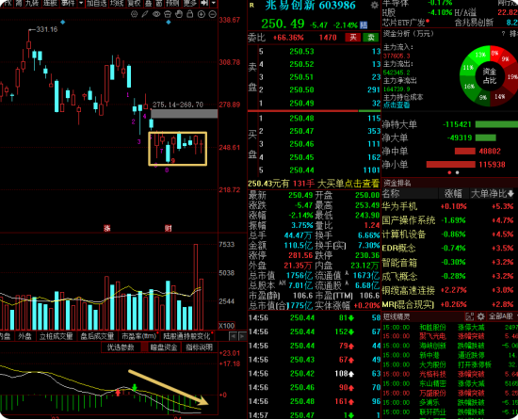518x420 pixels.
Task: Click the pencil drawing tool icon
Action: pos(145,14)
